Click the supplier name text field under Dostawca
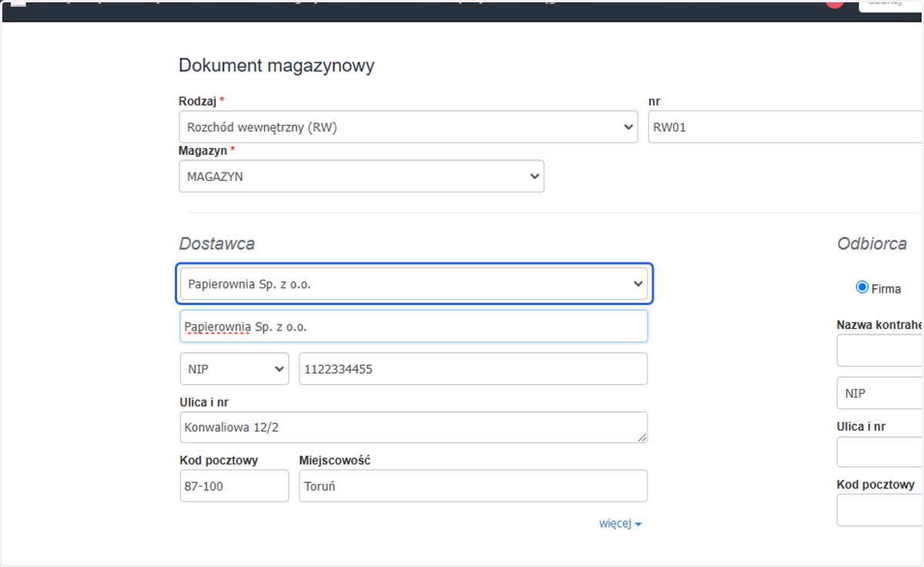 tap(413, 326)
